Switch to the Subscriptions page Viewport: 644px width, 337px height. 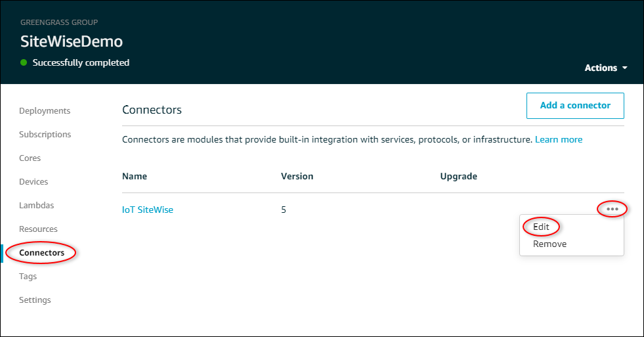point(45,135)
